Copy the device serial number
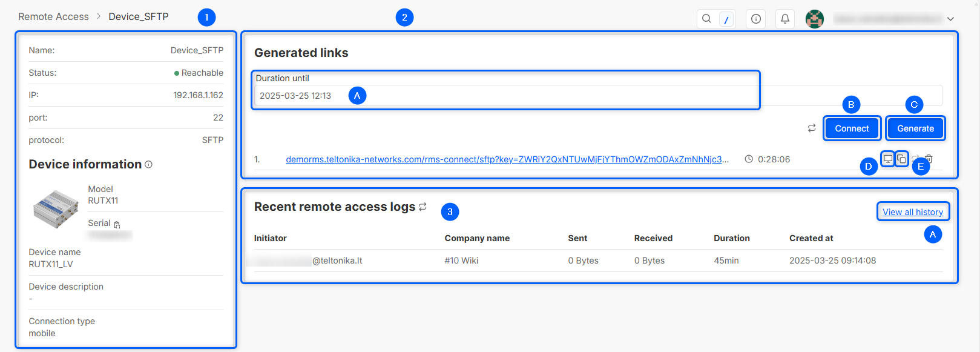The width and height of the screenshot is (980, 352). [117, 224]
